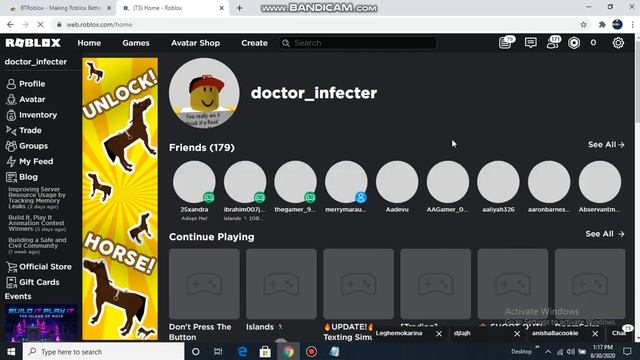Image resolution: width=640 pixels, height=360 pixels.
Task: Switch to BTRoblox browser tab
Action: [x=60, y=8]
